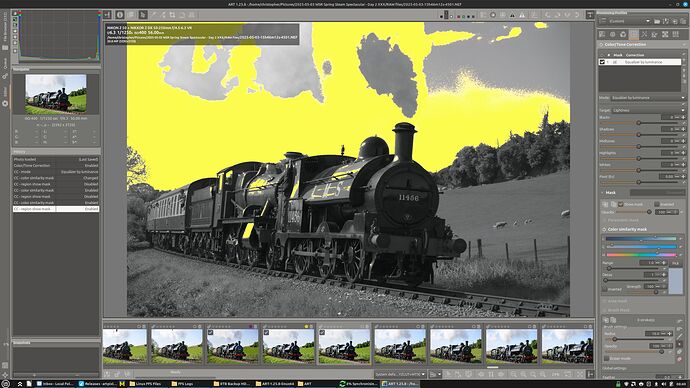Toggle the right panel visibility icon
Screen dimensions: 690x388
click(x=590, y=15)
